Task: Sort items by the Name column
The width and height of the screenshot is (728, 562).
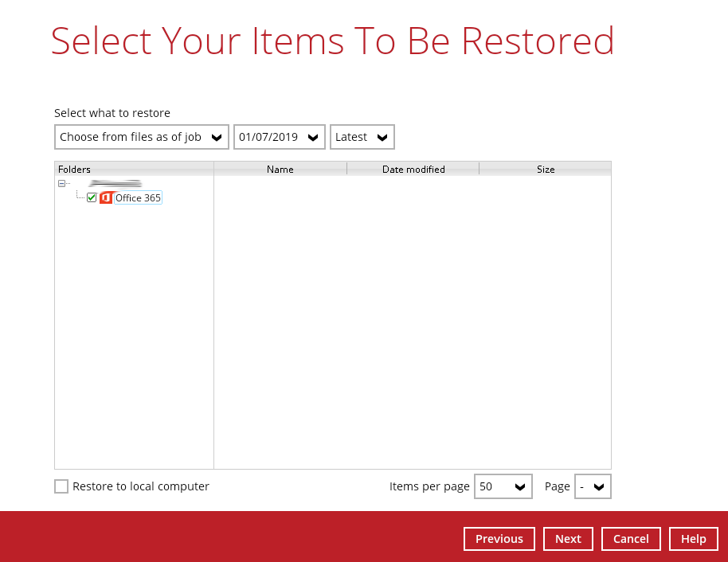Action: point(280,169)
